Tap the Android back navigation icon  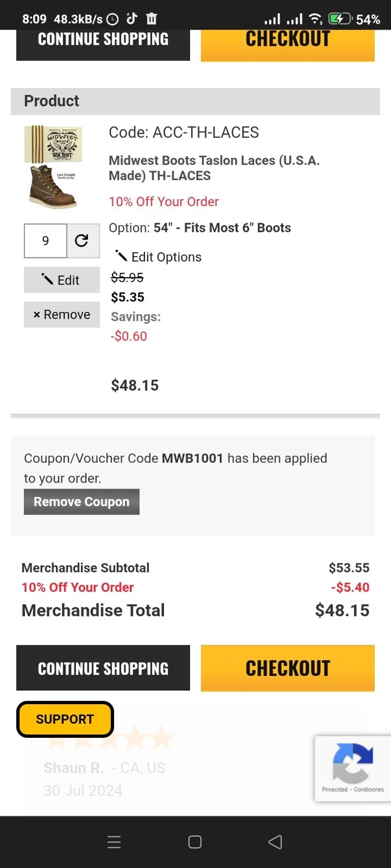coord(275,842)
